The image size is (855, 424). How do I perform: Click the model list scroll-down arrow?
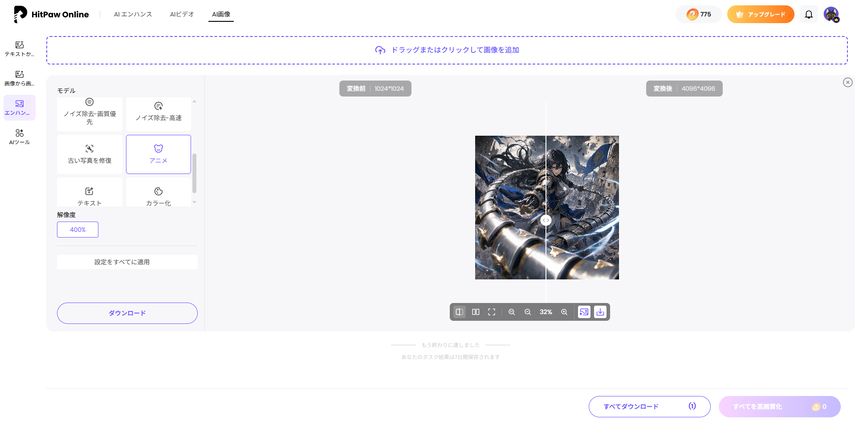(195, 202)
